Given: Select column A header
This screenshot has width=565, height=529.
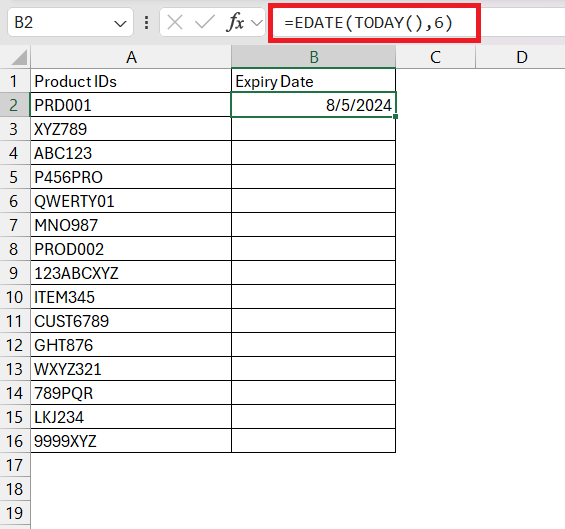Looking at the screenshot, I should [x=131, y=57].
